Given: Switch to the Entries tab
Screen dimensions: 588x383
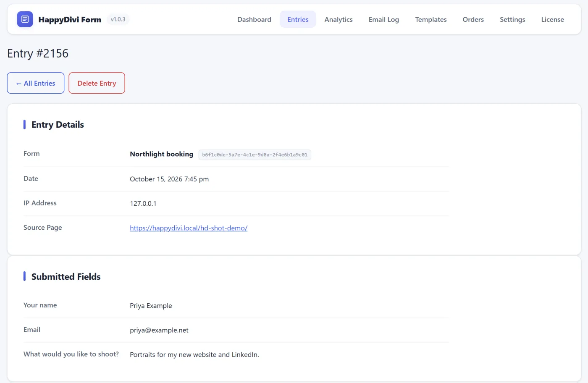Looking at the screenshot, I should [x=298, y=19].
